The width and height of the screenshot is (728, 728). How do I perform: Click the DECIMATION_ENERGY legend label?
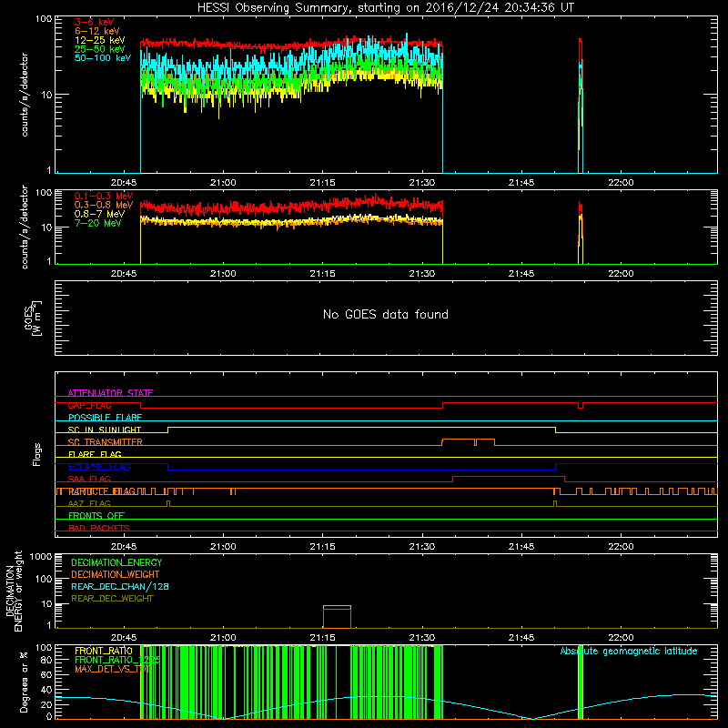[116, 562]
